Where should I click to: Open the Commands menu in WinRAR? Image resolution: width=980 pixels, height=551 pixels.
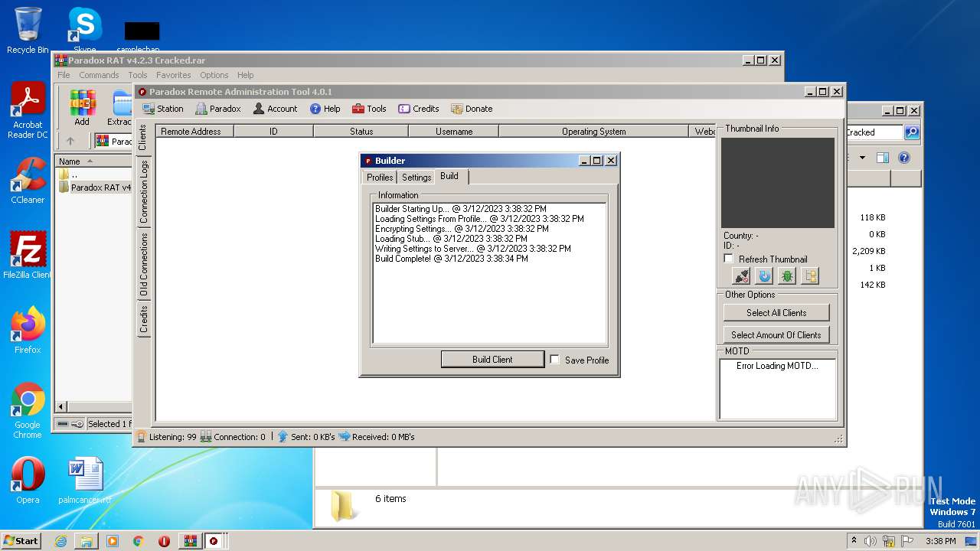tap(99, 75)
